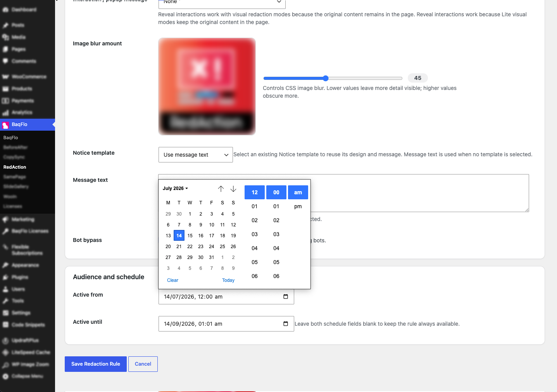The height and width of the screenshot is (392, 557).
Task: Select the BaqFlo submenu item
Action: [x=11, y=138]
